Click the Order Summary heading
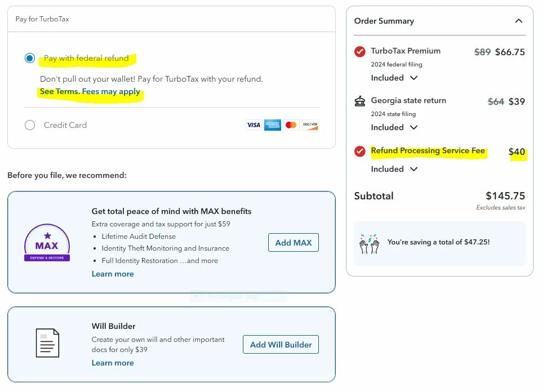The height and width of the screenshot is (392, 542). [x=384, y=21]
